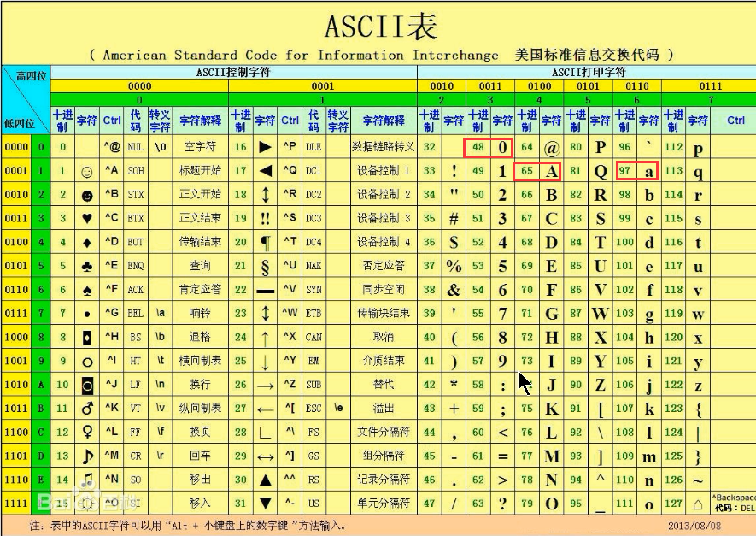The height and width of the screenshot is (536, 756).
Task: Select the female sign for code 12
Action: [87, 432]
